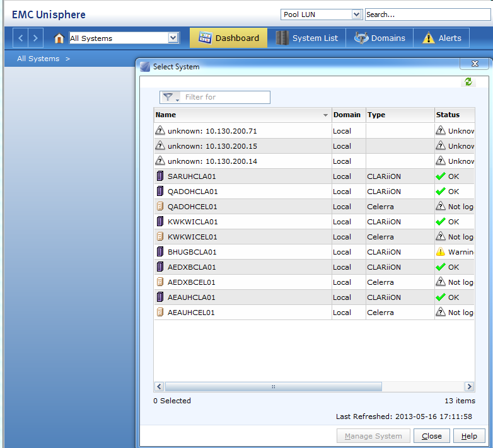This screenshot has width=493, height=448.
Task: Select the row named SARUHCLA01
Action: 314,176
